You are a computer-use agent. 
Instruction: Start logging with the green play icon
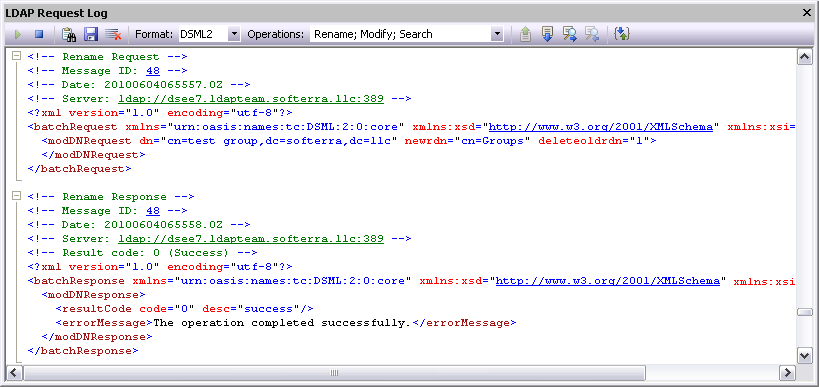click(x=18, y=34)
